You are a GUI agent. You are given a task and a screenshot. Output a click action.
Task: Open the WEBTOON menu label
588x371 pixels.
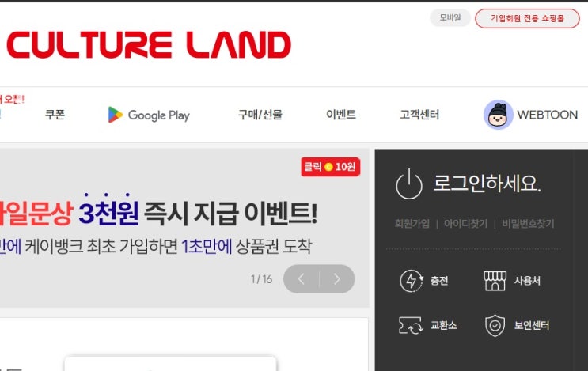[x=547, y=115]
